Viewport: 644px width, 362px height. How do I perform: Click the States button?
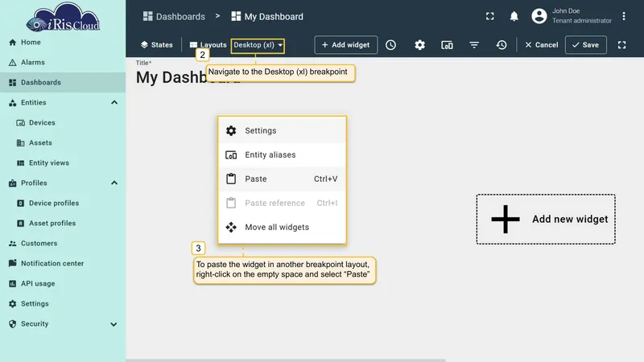(x=156, y=45)
